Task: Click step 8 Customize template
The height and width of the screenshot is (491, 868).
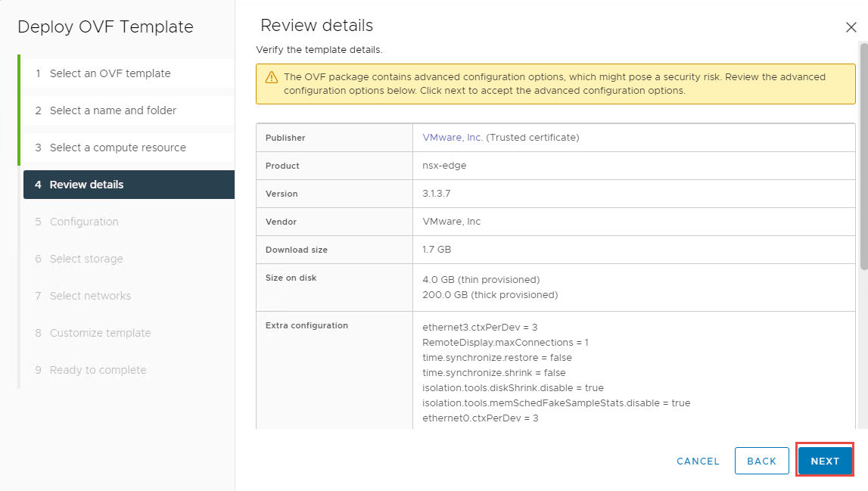Action: (x=100, y=333)
